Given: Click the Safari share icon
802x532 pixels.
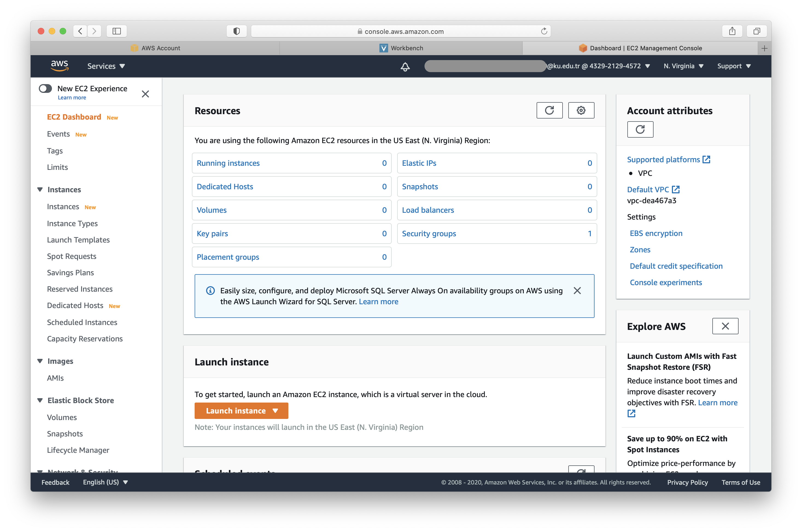Looking at the screenshot, I should click(x=732, y=31).
